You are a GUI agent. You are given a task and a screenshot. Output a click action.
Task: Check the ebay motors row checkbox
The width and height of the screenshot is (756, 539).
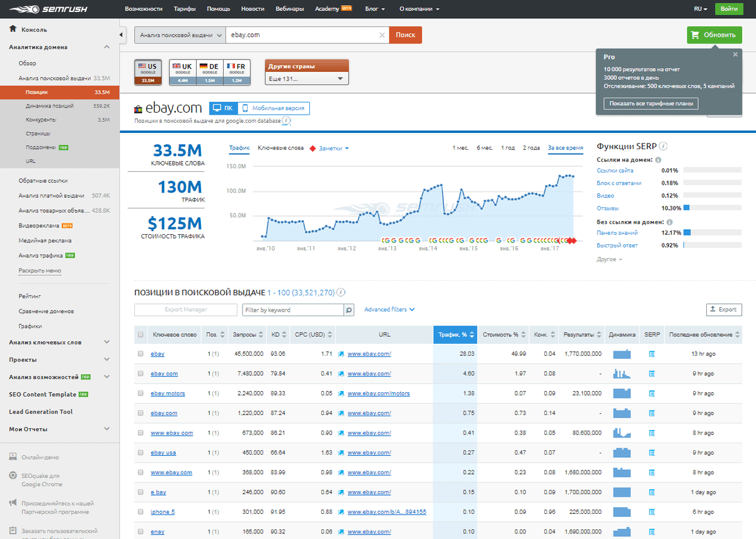pyautogui.click(x=140, y=394)
